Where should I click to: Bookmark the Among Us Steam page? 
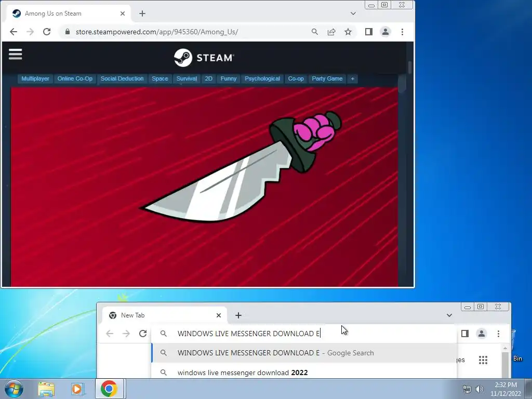(348, 32)
